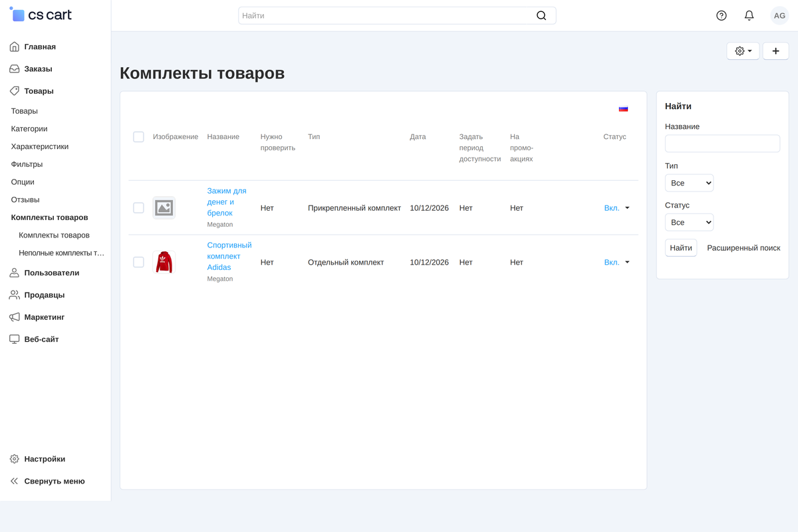798x532 pixels.
Task: Click the search magnifier icon
Action: tap(541, 15)
